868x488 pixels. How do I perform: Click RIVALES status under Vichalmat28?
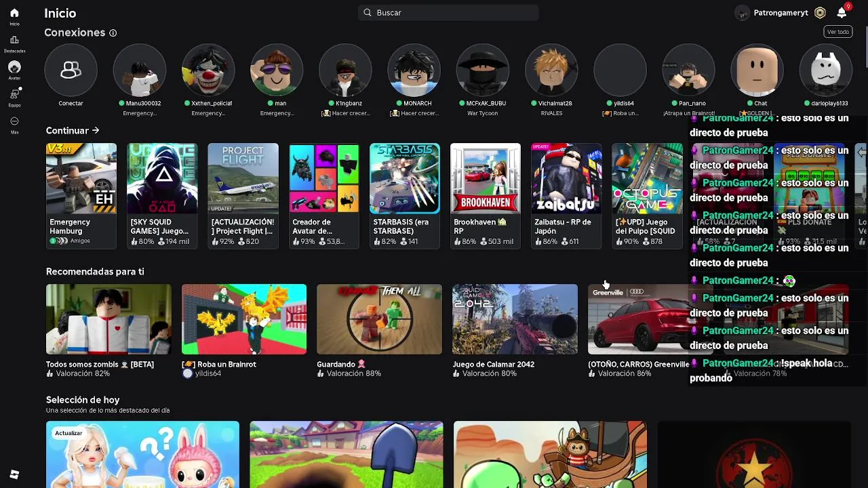pos(551,113)
